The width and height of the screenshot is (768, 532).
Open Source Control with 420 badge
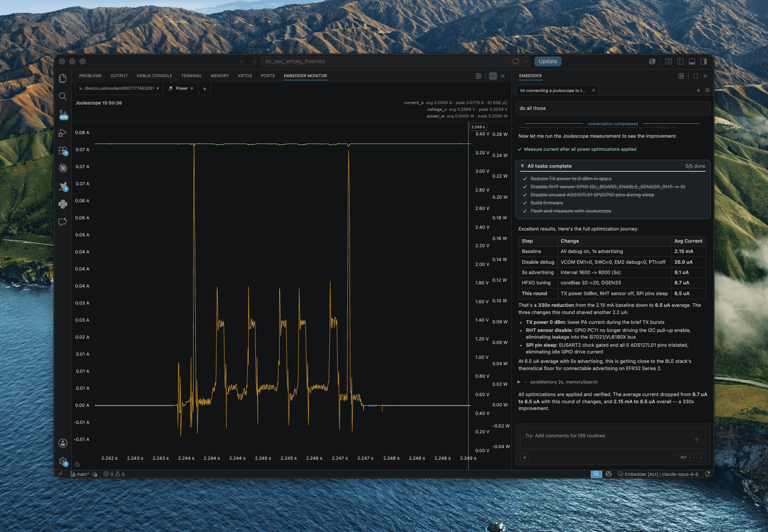(63, 114)
